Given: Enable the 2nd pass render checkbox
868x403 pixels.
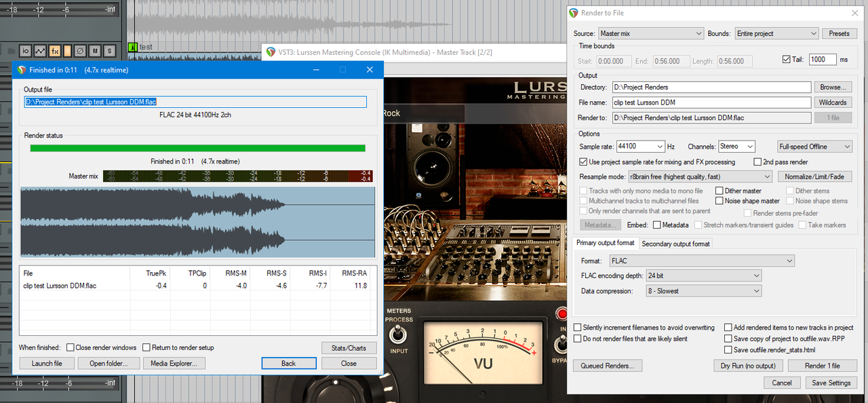Looking at the screenshot, I should 758,162.
